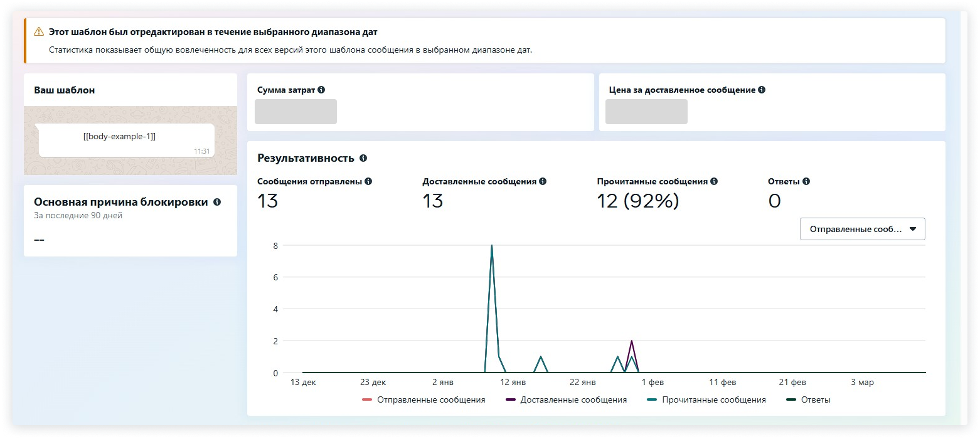Click the dark green Ответы legend color marker
Image resolution: width=980 pixels, height=439 pixels.
(791, 400)
